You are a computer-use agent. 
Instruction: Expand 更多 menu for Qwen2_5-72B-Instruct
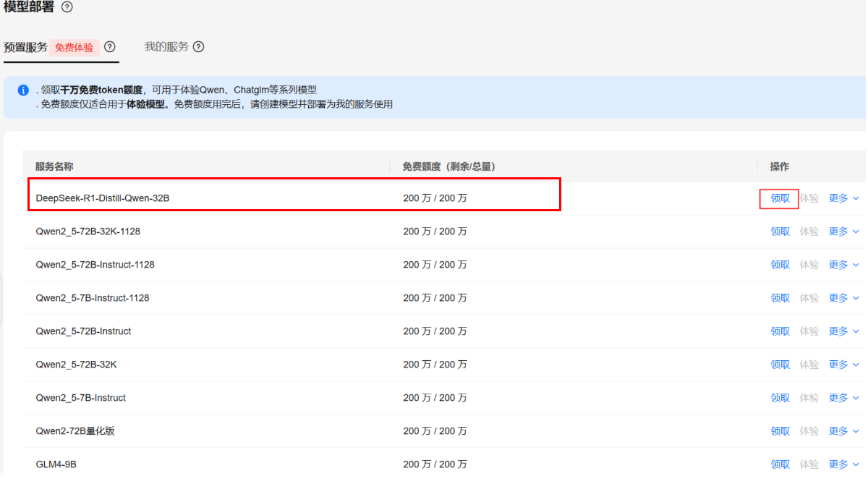coord(844,331)
